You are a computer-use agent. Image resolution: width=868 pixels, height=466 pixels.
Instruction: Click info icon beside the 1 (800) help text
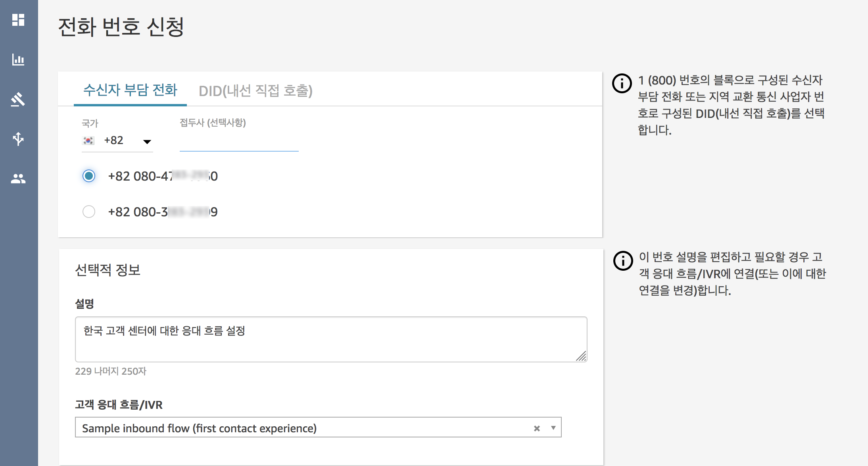(622, 83)
